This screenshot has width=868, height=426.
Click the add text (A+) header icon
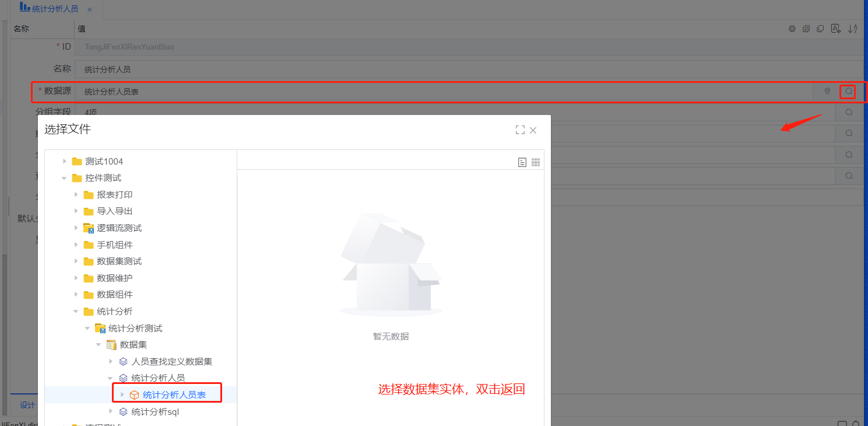tap(835, 29)
